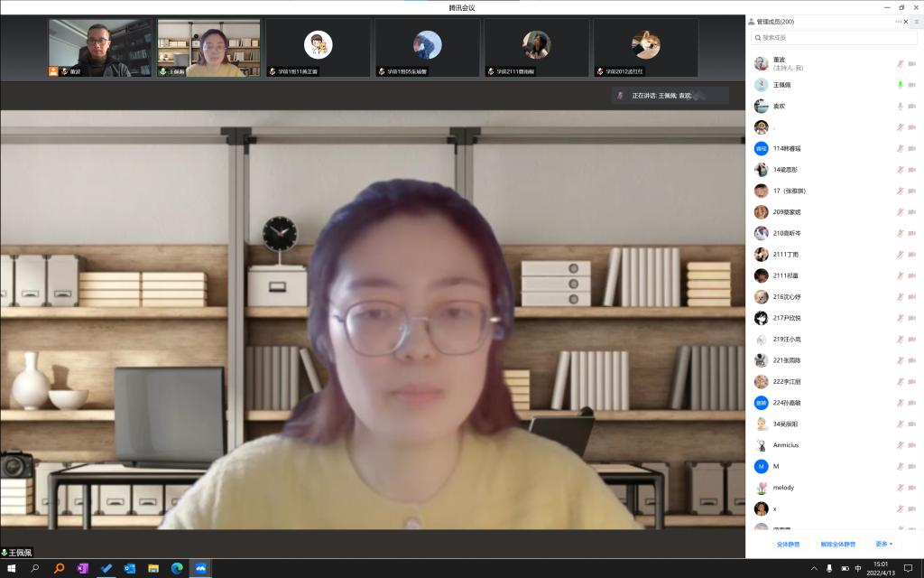The image size is (924, 578).
Task: Select 董波's video thumbnail
Action: coord(100,48)
